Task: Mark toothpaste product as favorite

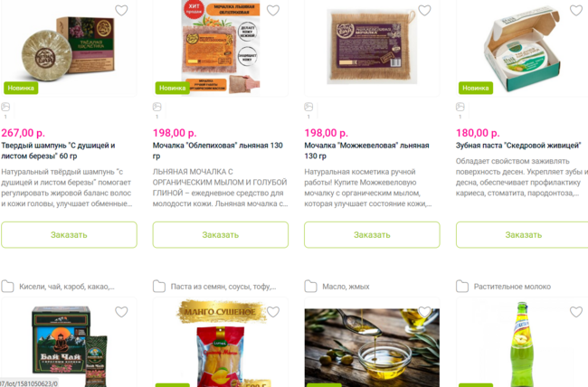Action: [x=576, y=11]
